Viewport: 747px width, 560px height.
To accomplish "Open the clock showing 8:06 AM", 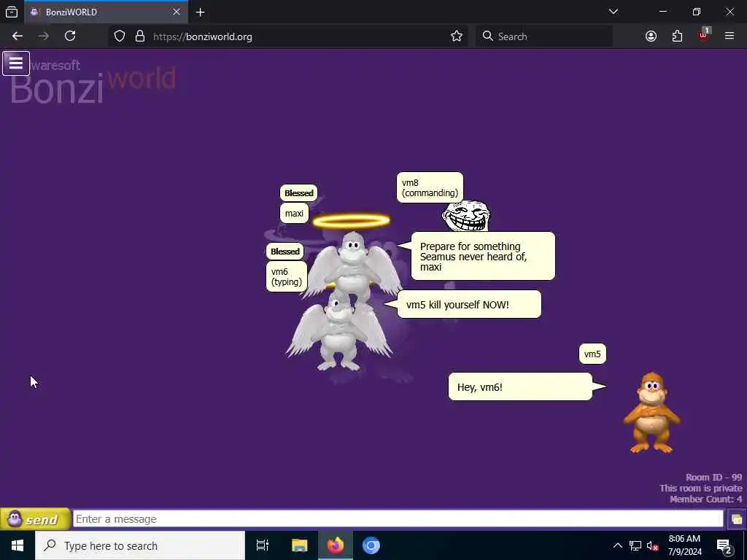I will coord(684,545).
